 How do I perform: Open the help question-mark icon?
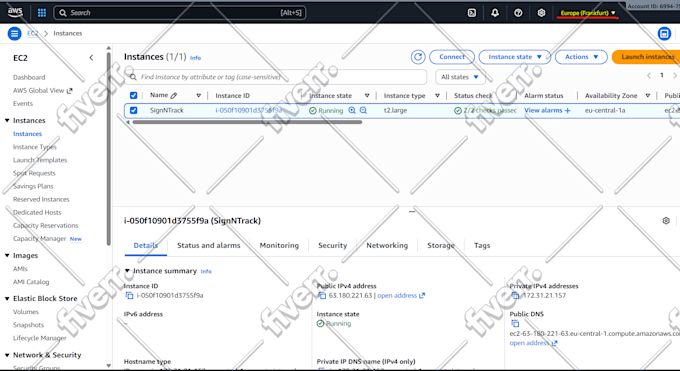518,13
